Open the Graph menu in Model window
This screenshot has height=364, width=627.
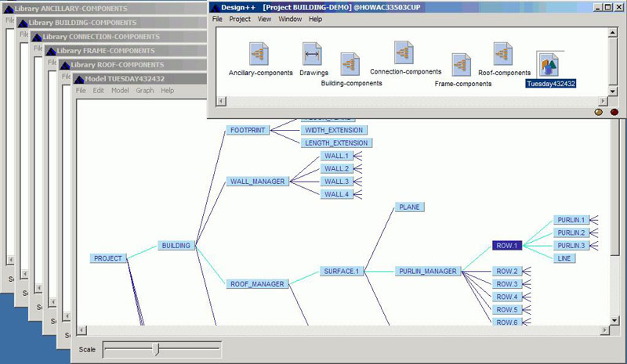(144, 90)
